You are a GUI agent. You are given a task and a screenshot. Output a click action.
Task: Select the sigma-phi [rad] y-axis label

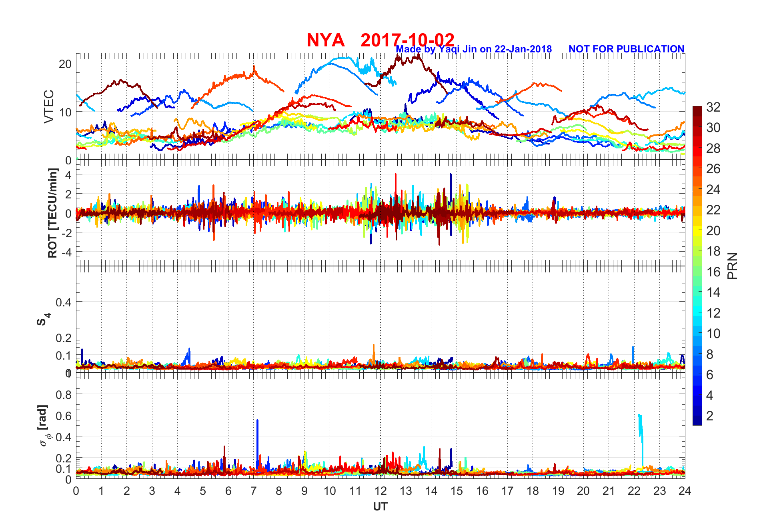coord(44,425)
